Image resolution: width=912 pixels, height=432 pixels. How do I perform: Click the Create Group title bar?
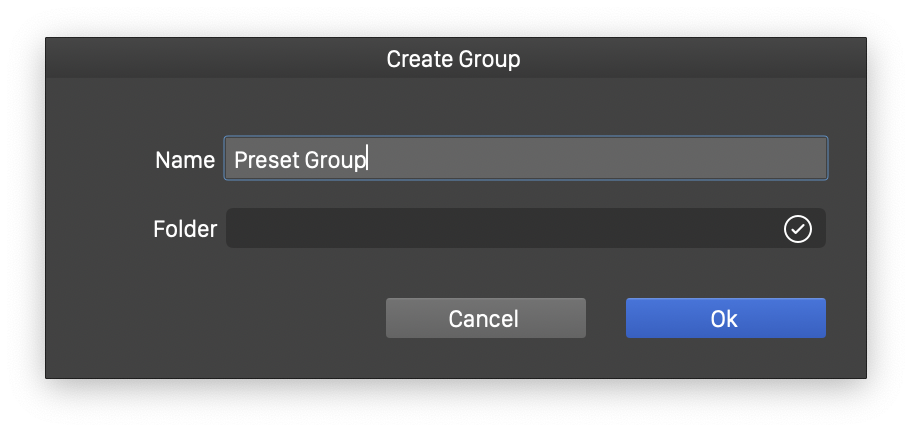[454, 59]
